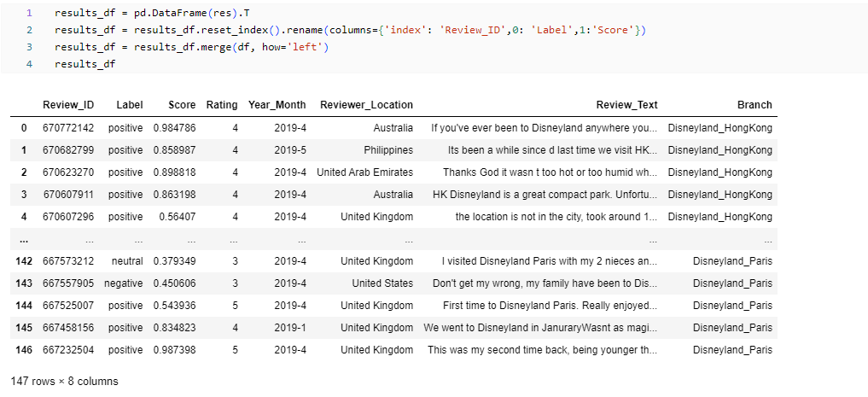Place cursor on code line 4 results_df
868x397 pixels.
84,64
